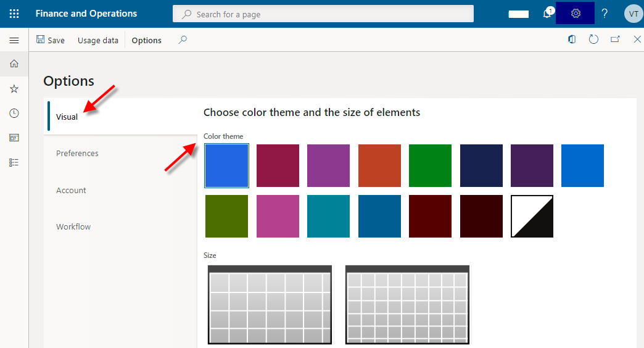Open the form in new window
The height and width of the screenshot is (348, 644).
[615, 39]
